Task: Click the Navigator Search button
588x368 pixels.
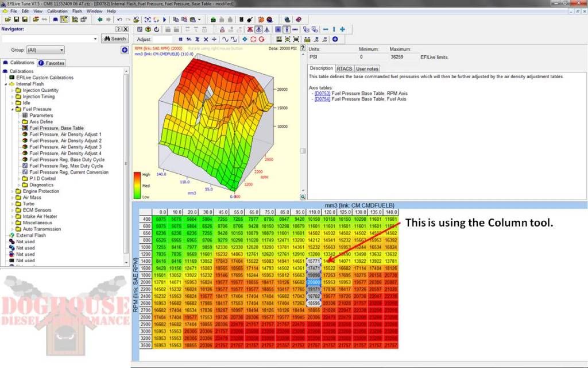Action: click(x=115, y=39)
